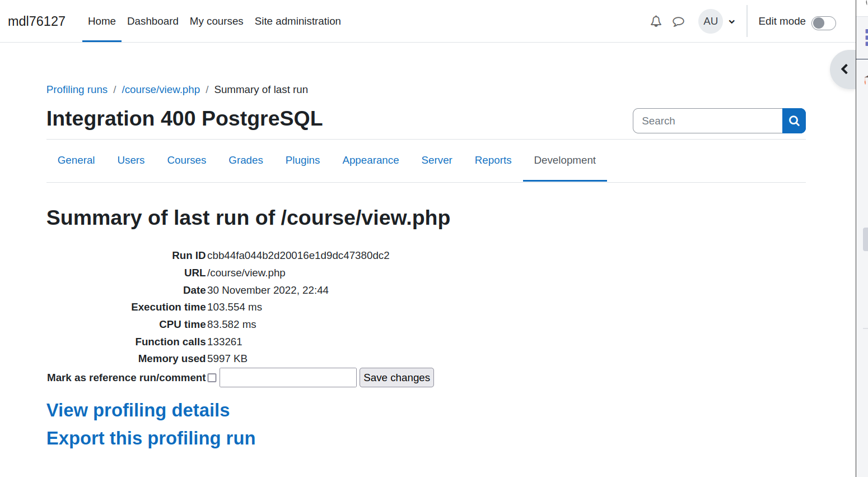This screenshot has width=868, height=477.
Task: Click the AU user avatar
Action: (711, 21)
